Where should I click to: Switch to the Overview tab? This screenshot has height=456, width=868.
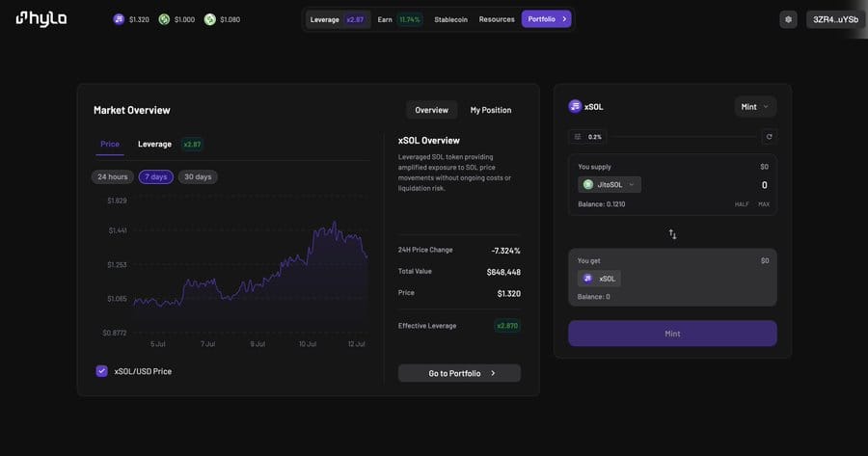point(432,110)
